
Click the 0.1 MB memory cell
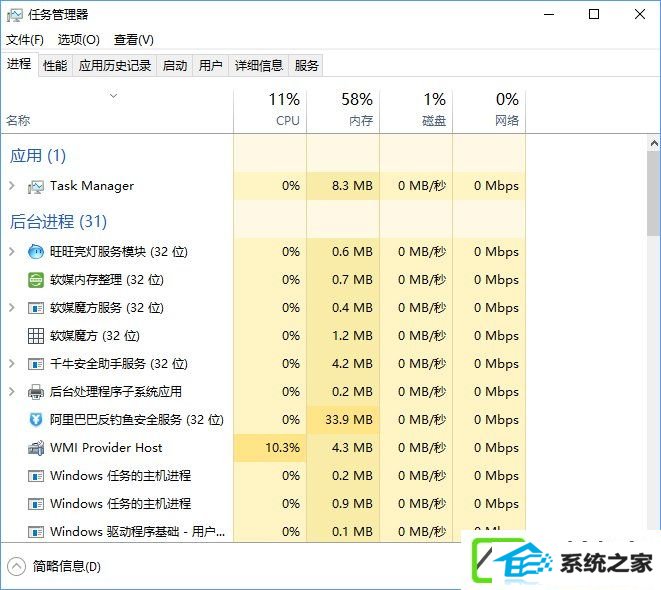[343, 530]
